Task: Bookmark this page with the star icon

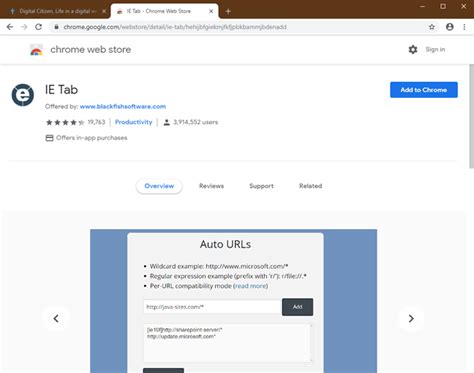Action: click(432, 27)
